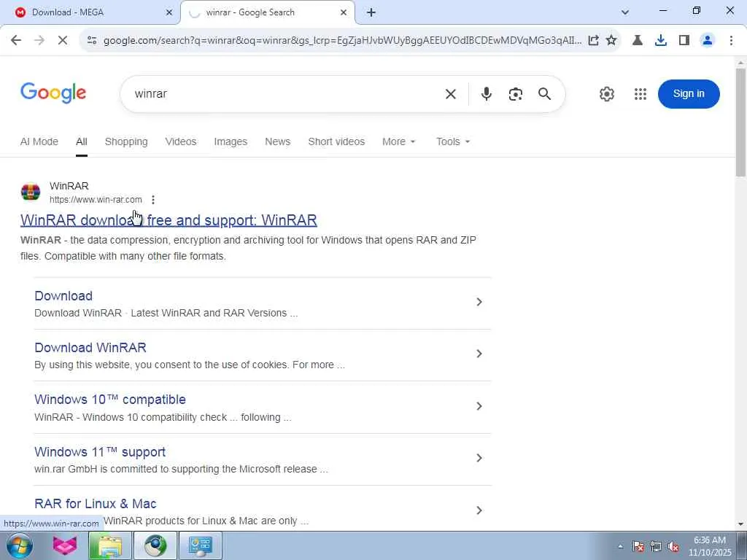Click the Google logo
This screenshot has height=560, width=747.
[x=53, y=93]
